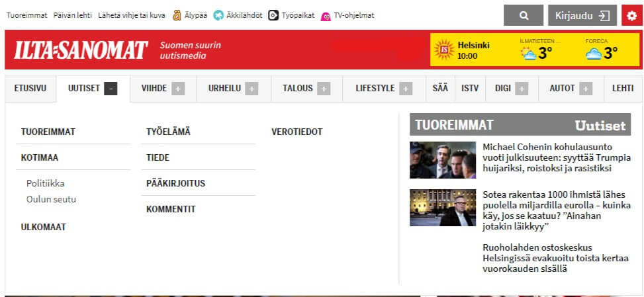
Task: Open the Työpaikat text link
Action: tap(298, 16)
